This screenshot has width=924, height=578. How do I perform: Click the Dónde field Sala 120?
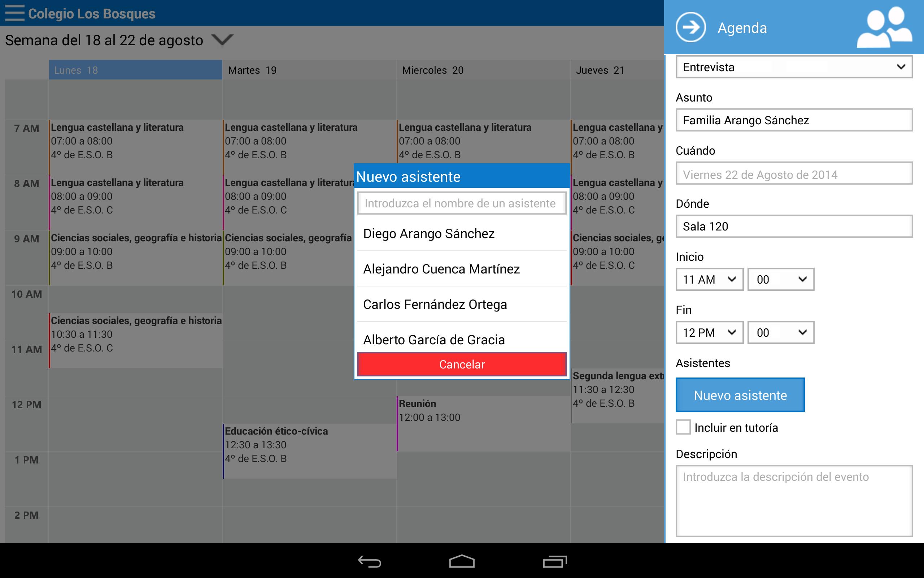[x=794, y=226]
